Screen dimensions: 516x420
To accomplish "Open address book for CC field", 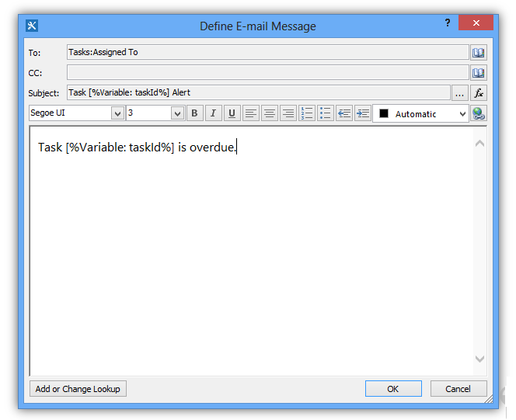I will pos(479,73).
